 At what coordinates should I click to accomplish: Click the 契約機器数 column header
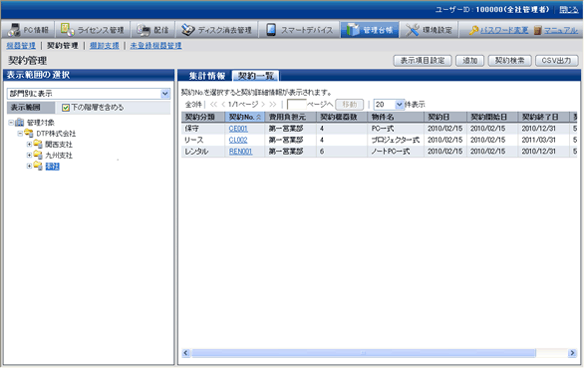[x=342, y=117]
